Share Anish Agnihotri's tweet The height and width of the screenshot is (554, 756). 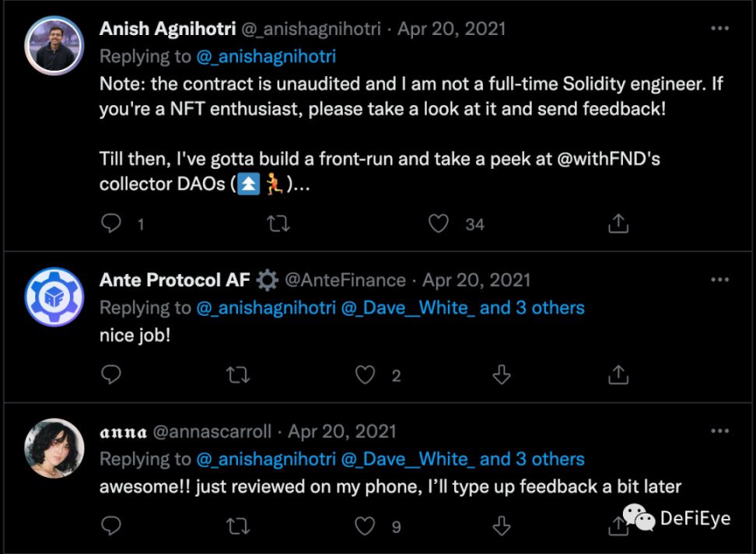618,224
